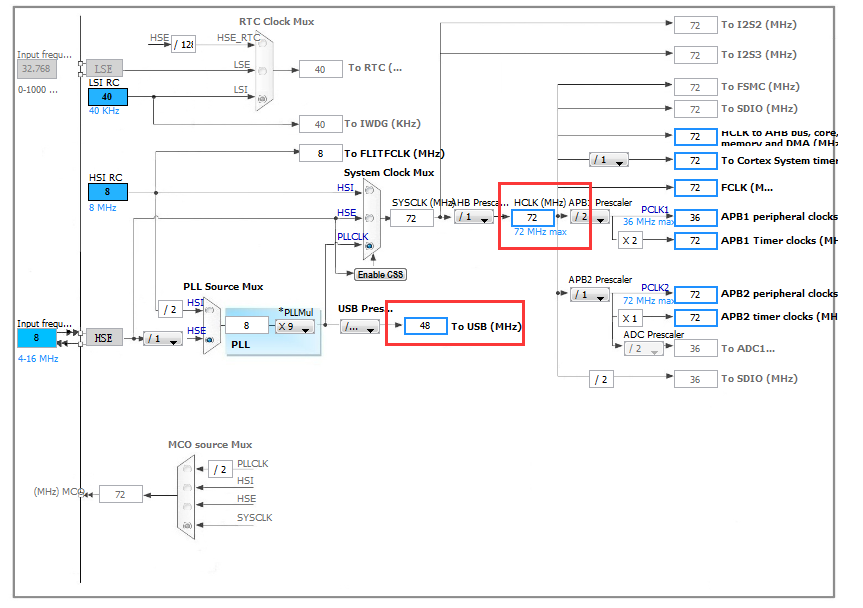Screen dimensions: 863x608
Task: Open the APB1 Prescaler dropdown showing / 2
Action: pyautogui.click(x=589, y=216)
